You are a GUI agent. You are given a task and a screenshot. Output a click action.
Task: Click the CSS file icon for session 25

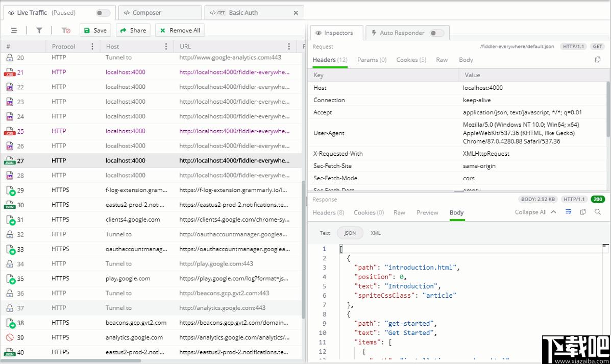(9, 131)
